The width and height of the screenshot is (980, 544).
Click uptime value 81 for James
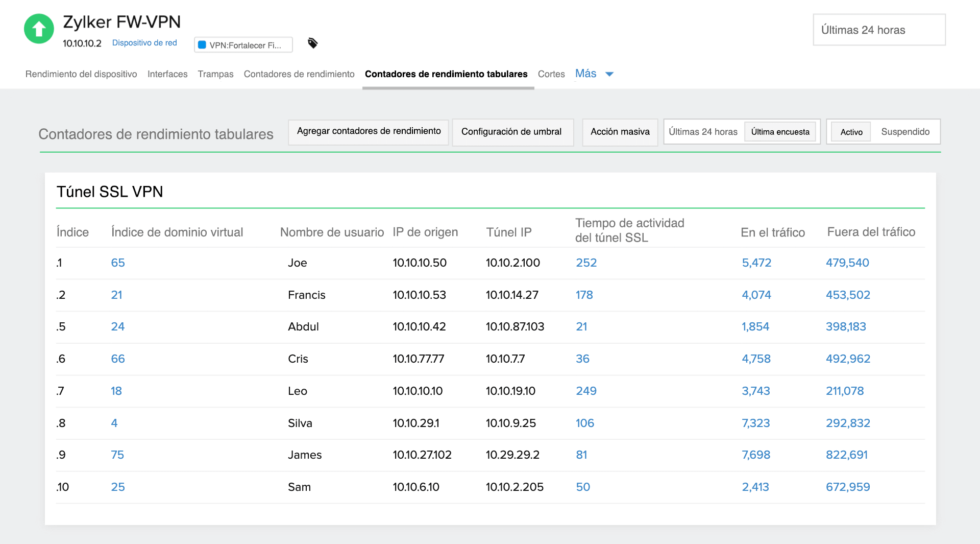(x=581, y=455)
